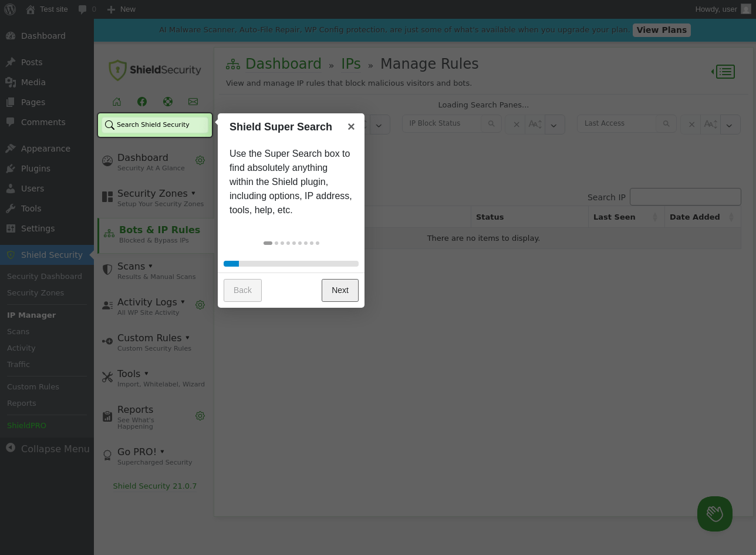This screenshot has height=555, width=756.
Task: Expand the Activity Logs submenu
Action: [x=183, y=302]
